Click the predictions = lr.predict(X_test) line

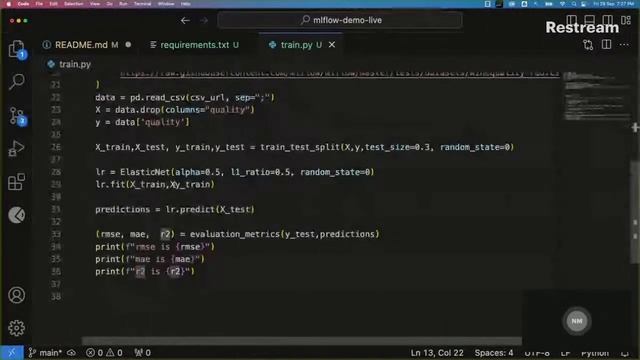(175, 209)
